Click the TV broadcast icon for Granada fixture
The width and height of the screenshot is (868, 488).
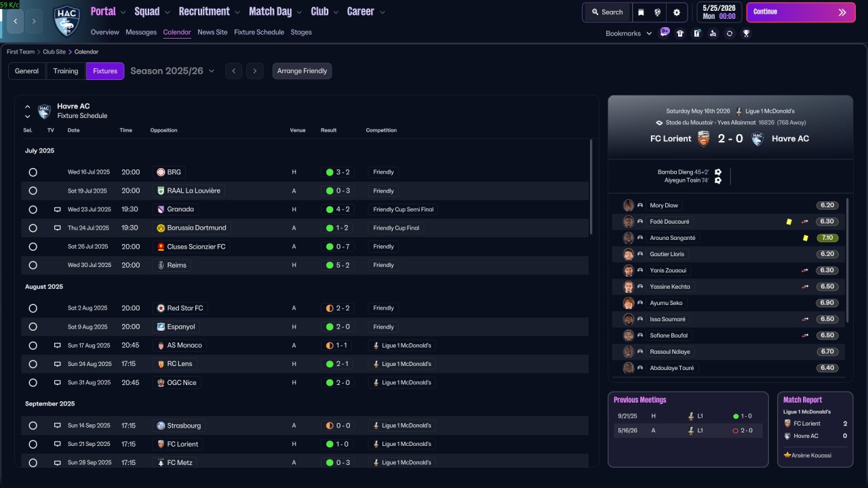58,209
